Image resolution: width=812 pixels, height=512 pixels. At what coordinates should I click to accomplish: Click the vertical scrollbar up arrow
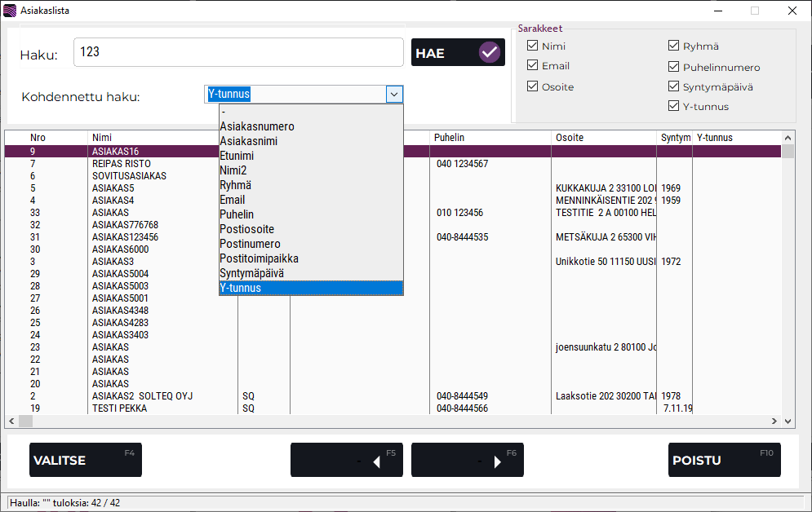[x=788, y=138]
